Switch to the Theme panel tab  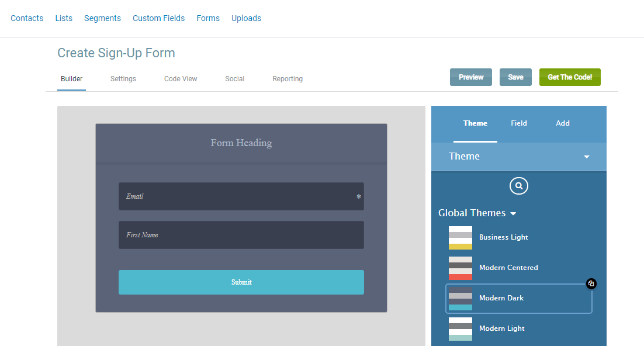pos(475,123)
